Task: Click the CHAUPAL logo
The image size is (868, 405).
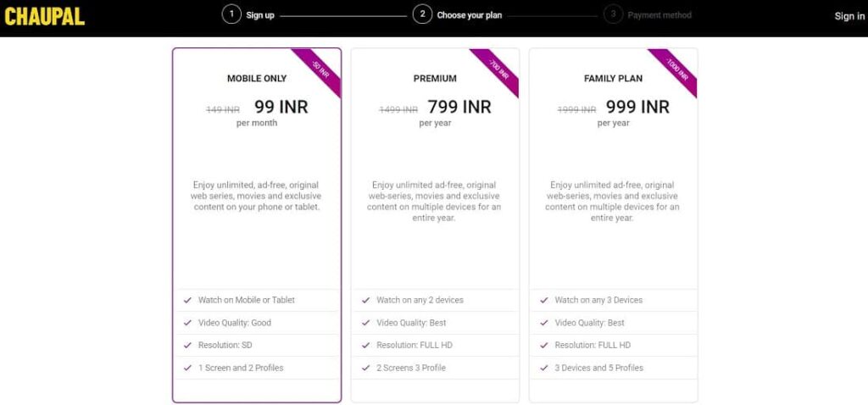Action: pos(45,16)
